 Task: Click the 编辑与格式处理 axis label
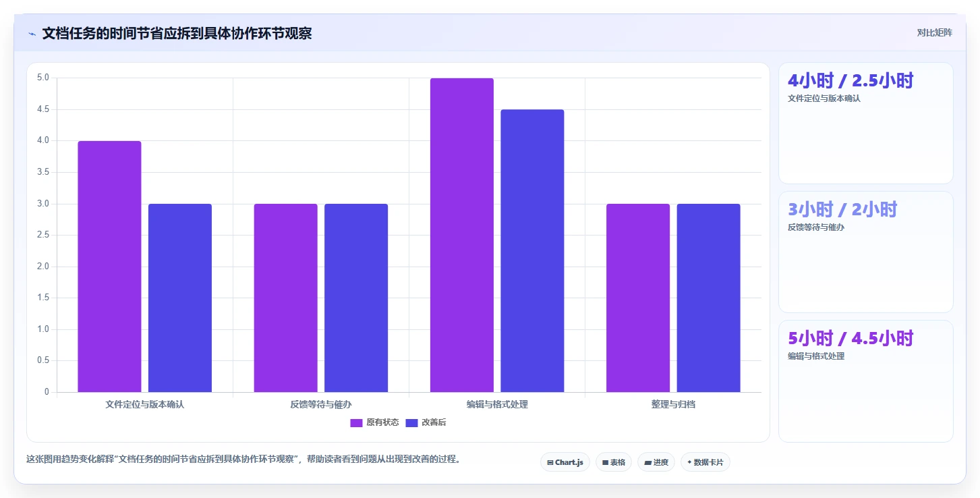coord(497,405)
